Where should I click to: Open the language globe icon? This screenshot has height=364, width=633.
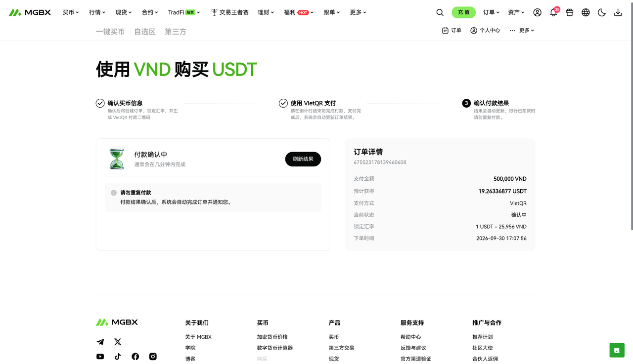586,12
